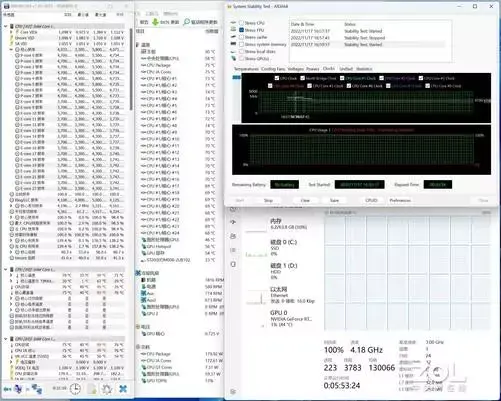501x401 pixels.
Task: Open Preferences in the stability test window
Action: 400,200
